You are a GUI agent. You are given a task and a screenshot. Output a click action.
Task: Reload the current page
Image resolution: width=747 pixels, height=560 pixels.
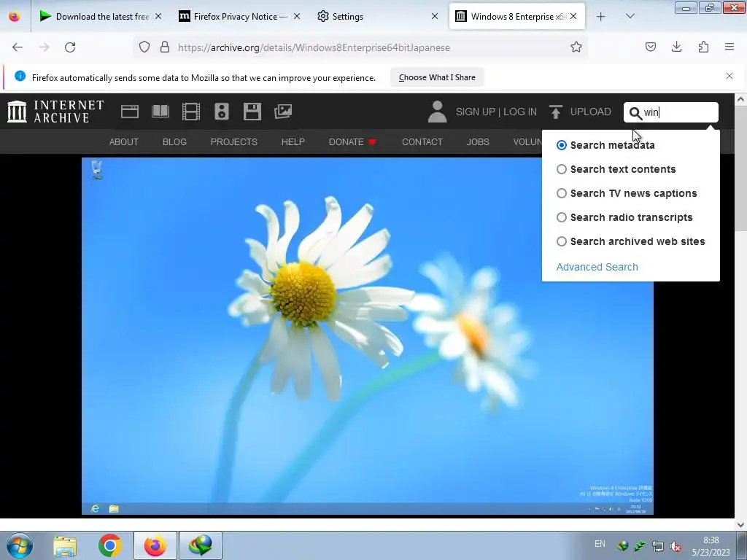[x=70, y=47]
